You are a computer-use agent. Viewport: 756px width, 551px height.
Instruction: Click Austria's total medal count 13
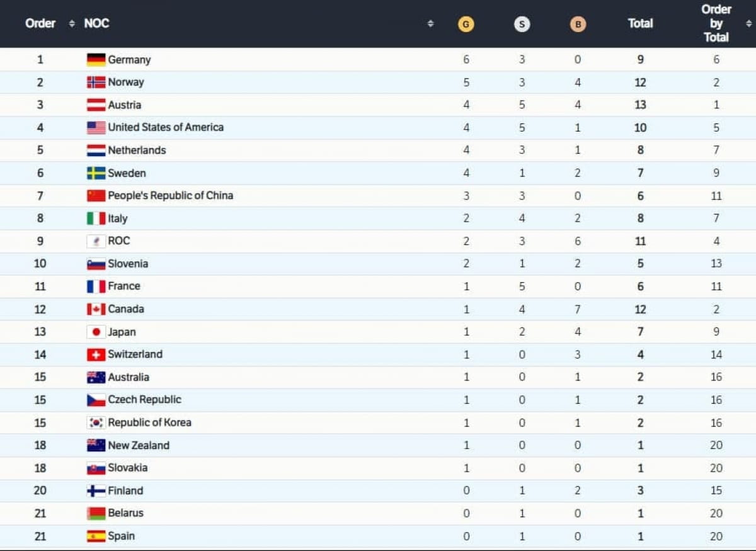(640, 105)
